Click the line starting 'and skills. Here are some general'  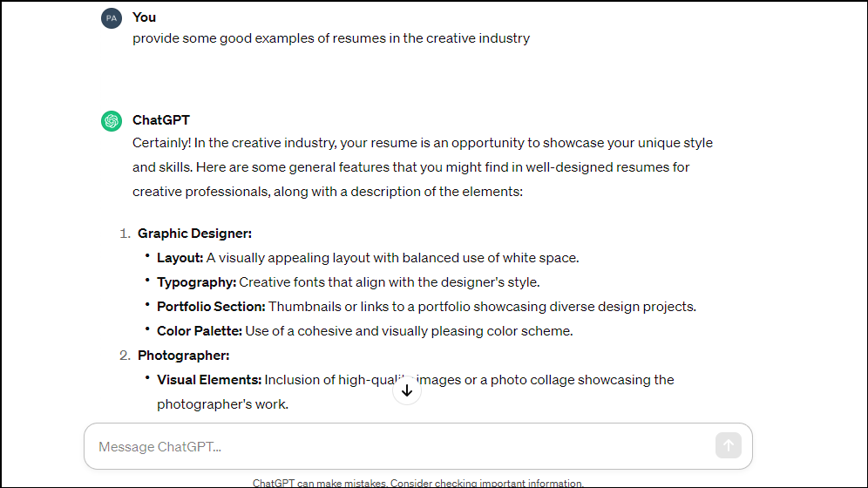click(x=410, y=167)
